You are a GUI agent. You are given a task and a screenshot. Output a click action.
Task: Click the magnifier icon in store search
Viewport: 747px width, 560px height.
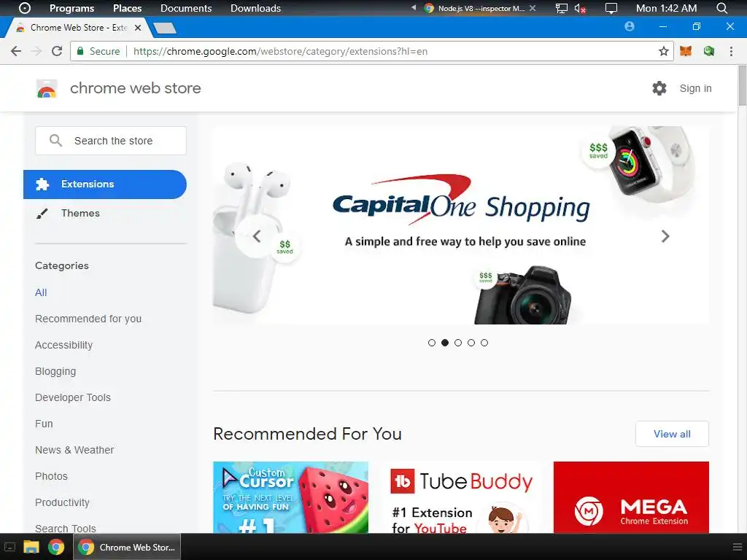point(55,141)
